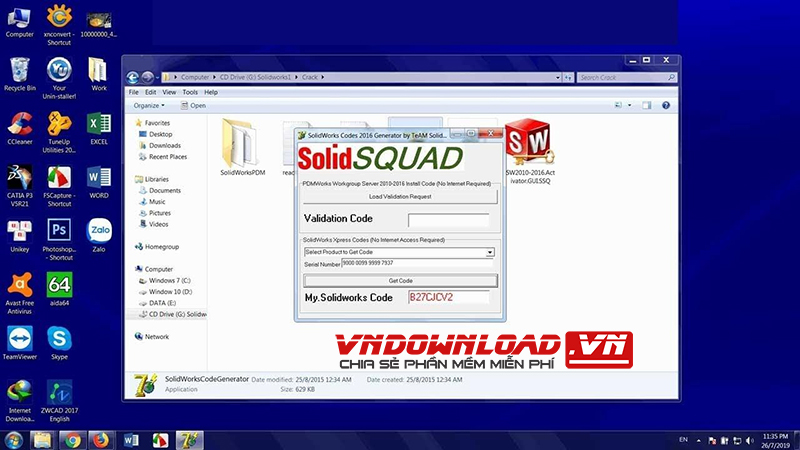Click the Load Validation Request button
The image size is (800, 450).
400,196
